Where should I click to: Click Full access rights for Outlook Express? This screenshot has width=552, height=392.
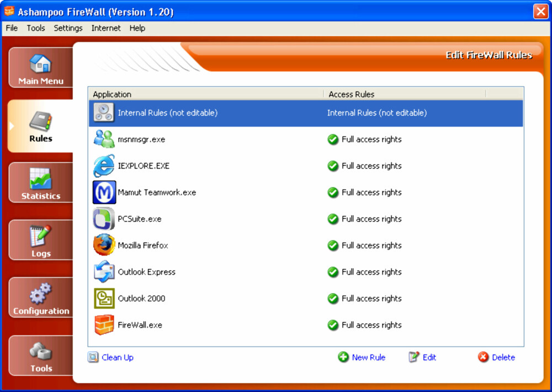pos(371,272)
